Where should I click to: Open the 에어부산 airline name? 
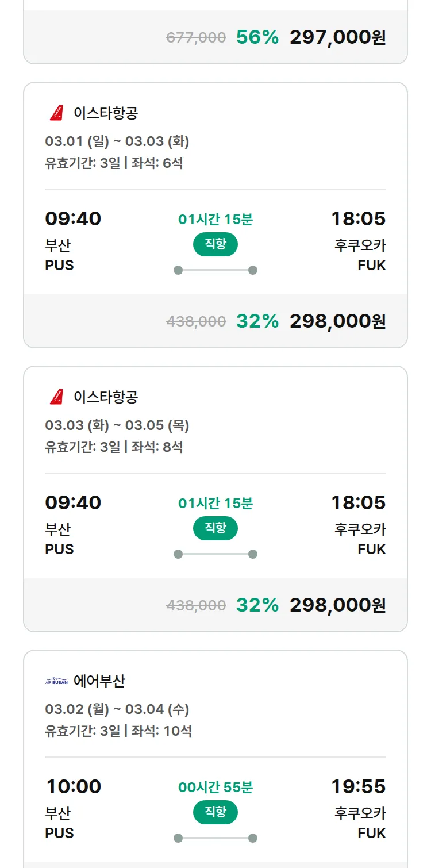(x=99, y=681)
